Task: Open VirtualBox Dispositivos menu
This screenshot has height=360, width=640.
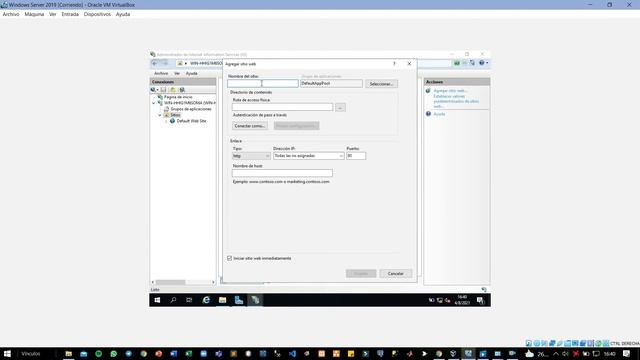Action: click(x=97, y=14)
